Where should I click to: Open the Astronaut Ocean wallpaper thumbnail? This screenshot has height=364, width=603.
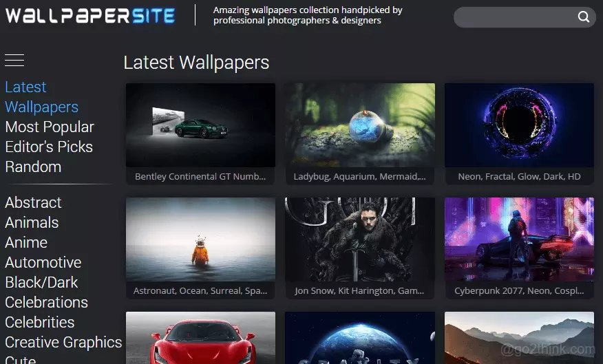200,239
